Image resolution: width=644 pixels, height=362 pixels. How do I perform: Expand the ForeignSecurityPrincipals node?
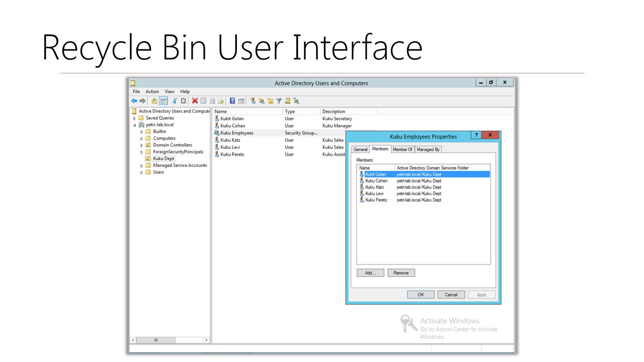tap(141, 152)
